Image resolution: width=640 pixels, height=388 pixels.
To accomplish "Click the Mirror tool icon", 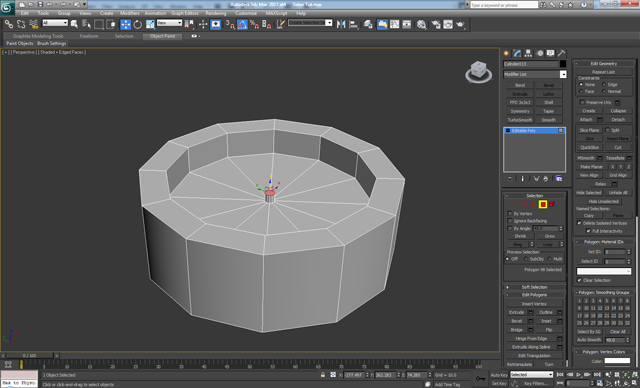I will coord(341,24).
